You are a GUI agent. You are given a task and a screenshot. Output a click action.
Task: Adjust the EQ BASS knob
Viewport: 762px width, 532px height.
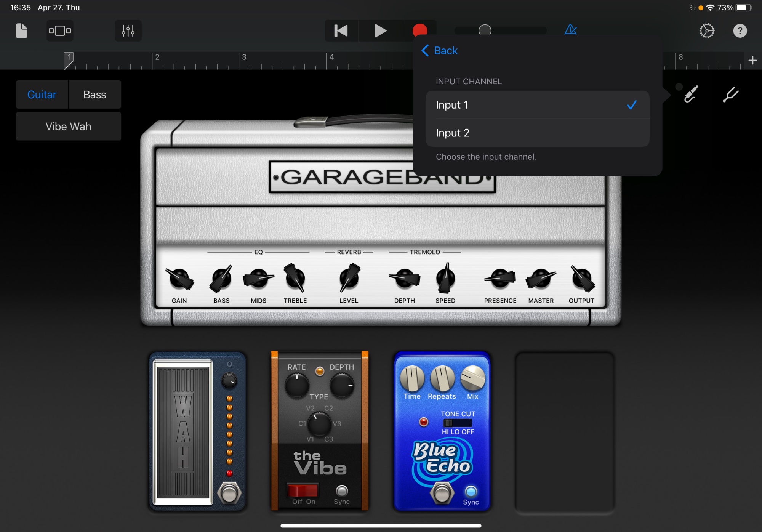(x=221, y=279)
